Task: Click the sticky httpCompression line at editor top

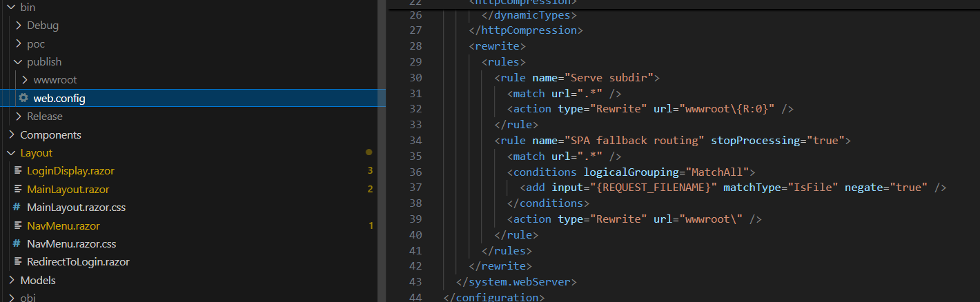Action: click(523, 3)
